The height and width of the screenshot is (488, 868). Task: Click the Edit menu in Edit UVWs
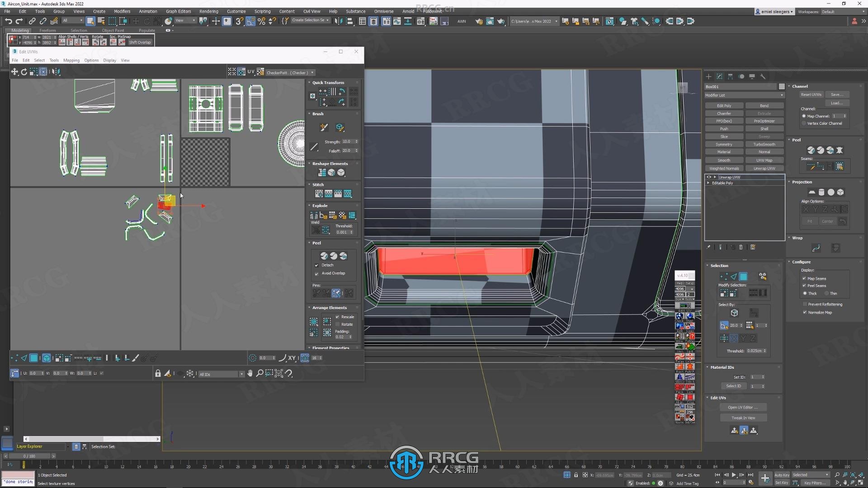[26, 60]
